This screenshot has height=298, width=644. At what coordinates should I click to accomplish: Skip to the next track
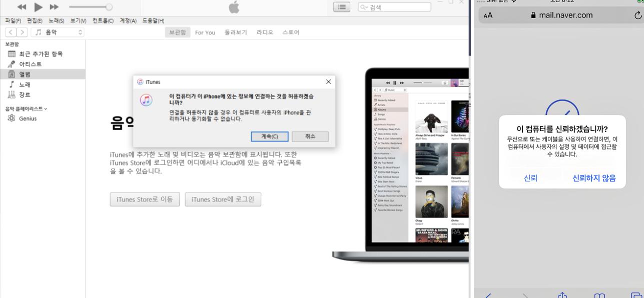point(54,7)
